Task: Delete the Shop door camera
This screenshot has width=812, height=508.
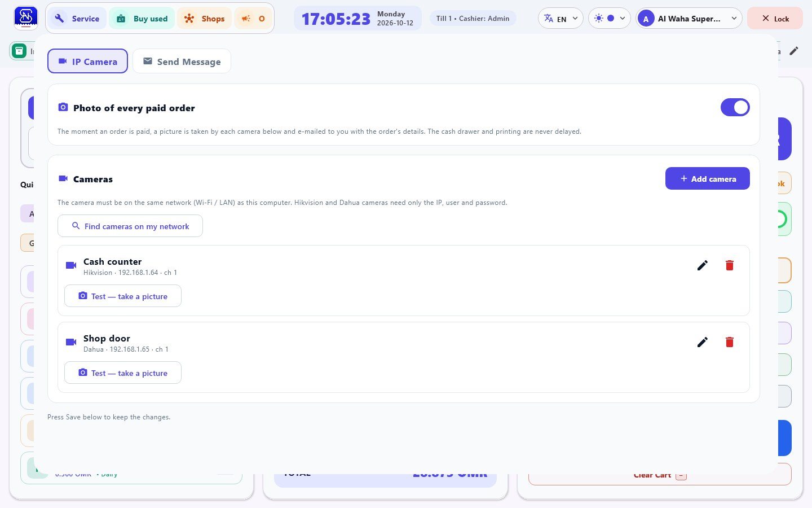Action: click(x=729, y=342)
